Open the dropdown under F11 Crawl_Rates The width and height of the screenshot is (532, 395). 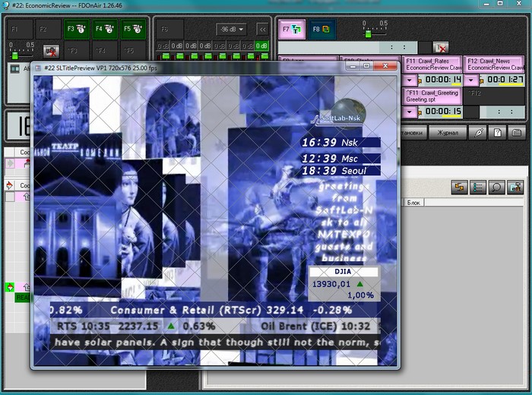pyautogui.click(x=410, y=81)
